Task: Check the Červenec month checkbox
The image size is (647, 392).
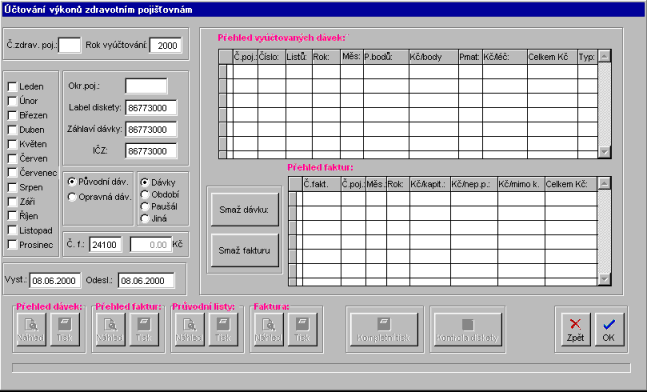Action: [x=12, y=173]
